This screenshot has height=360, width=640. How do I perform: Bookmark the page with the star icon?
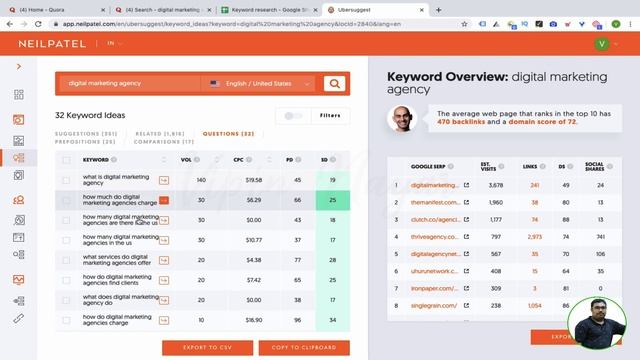pos(464,24)
